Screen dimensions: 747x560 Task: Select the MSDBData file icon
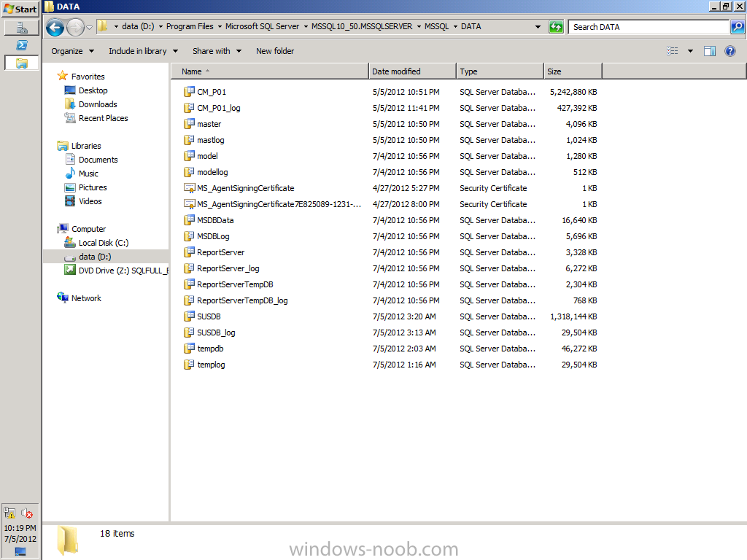(x=189, y=220)
